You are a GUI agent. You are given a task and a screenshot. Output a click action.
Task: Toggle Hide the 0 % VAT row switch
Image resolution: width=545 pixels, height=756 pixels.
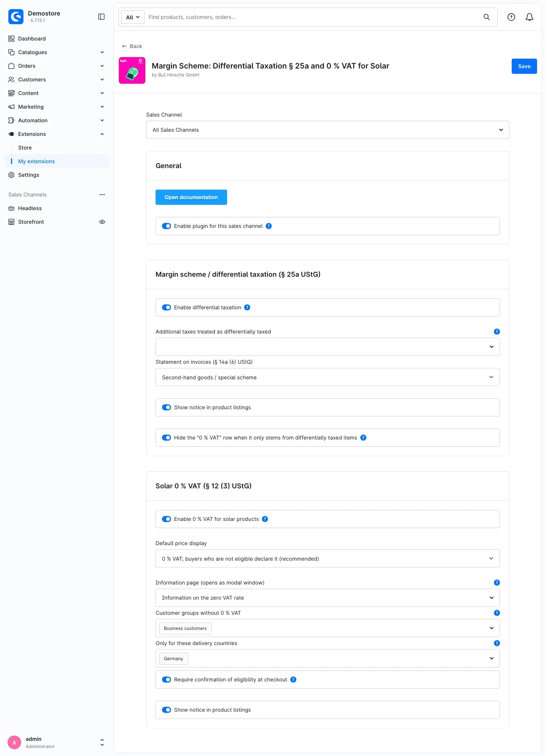167,438
